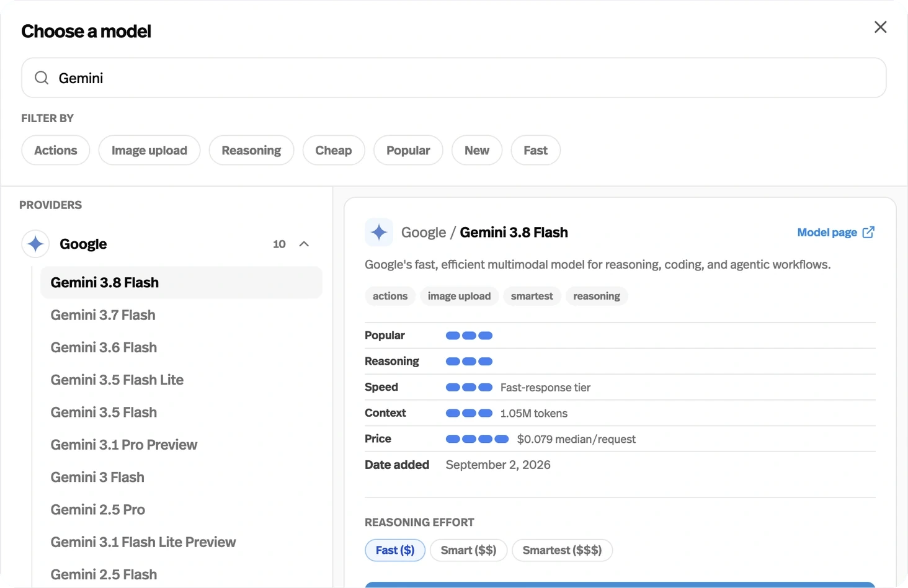This screenshot has width=908, height=588.
Task: Open the external link icon beside Model page
Action: (x=868, y=232)
